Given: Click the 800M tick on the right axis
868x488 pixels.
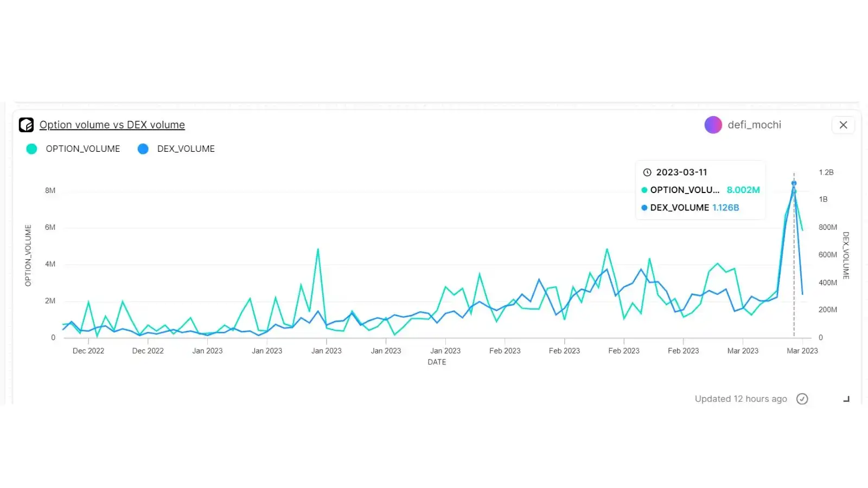Looking at the screenshot, I should pos(828,227).
